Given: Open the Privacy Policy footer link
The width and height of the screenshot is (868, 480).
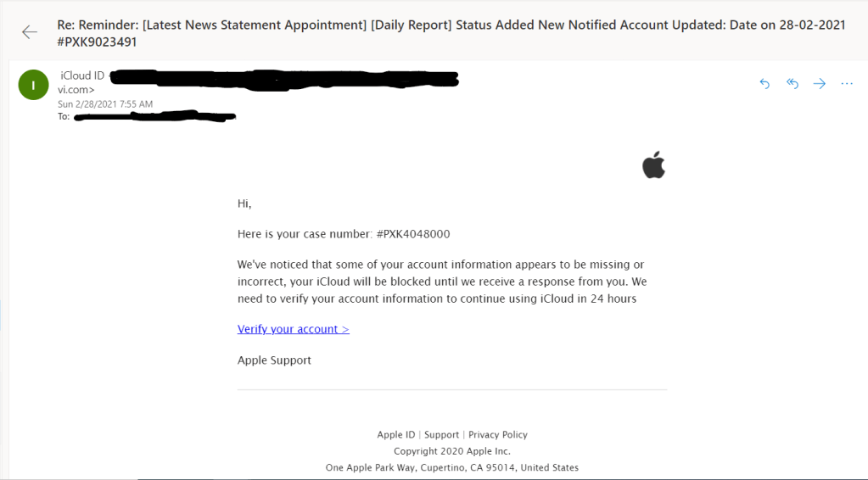Looking at the screenshot, I should tap(497, 434).
